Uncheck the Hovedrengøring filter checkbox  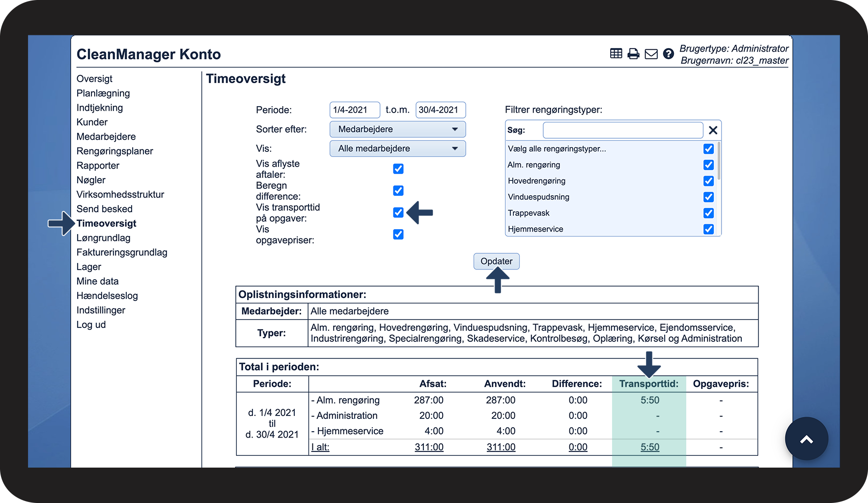[708, 181]
